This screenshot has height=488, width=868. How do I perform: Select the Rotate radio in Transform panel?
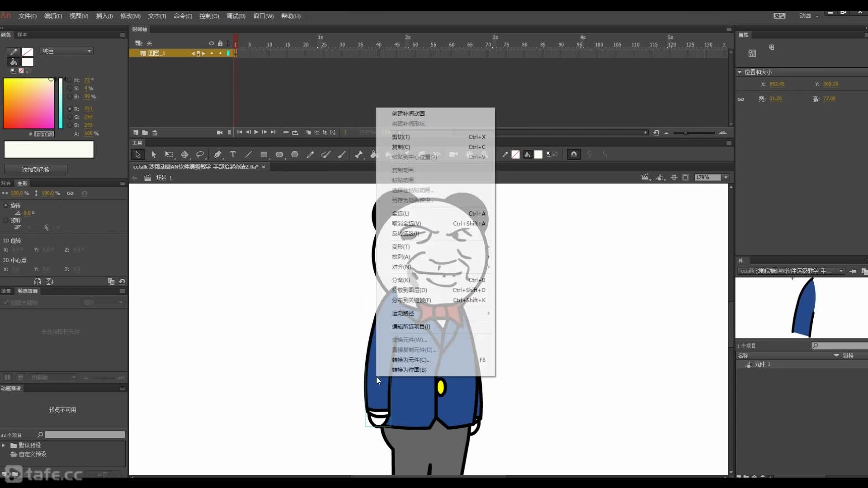tap(6, 206)
